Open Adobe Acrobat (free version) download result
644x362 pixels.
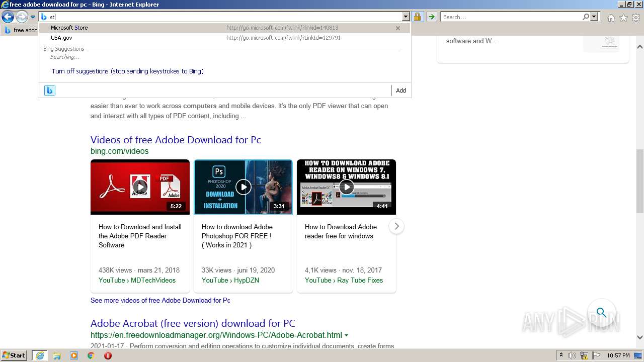point(193,323)
